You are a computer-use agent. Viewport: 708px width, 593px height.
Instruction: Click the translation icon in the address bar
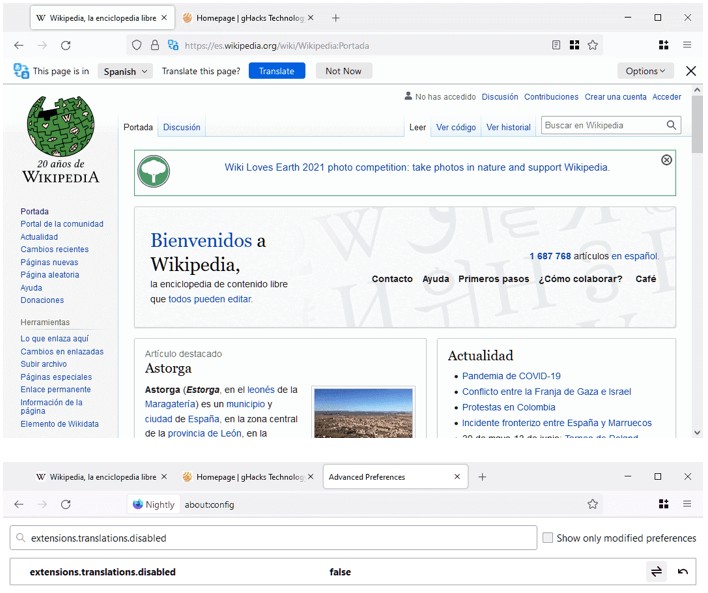click(x=173, y=45)
